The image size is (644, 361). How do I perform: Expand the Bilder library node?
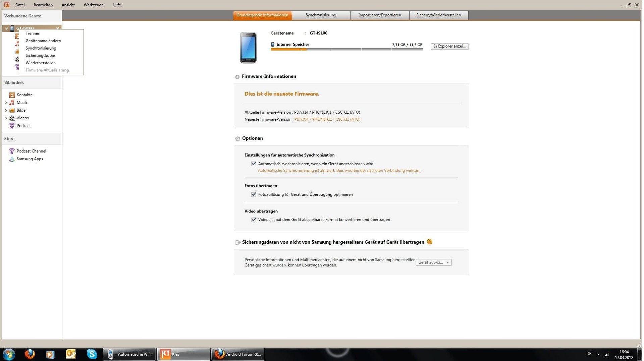tap(6, 110)
